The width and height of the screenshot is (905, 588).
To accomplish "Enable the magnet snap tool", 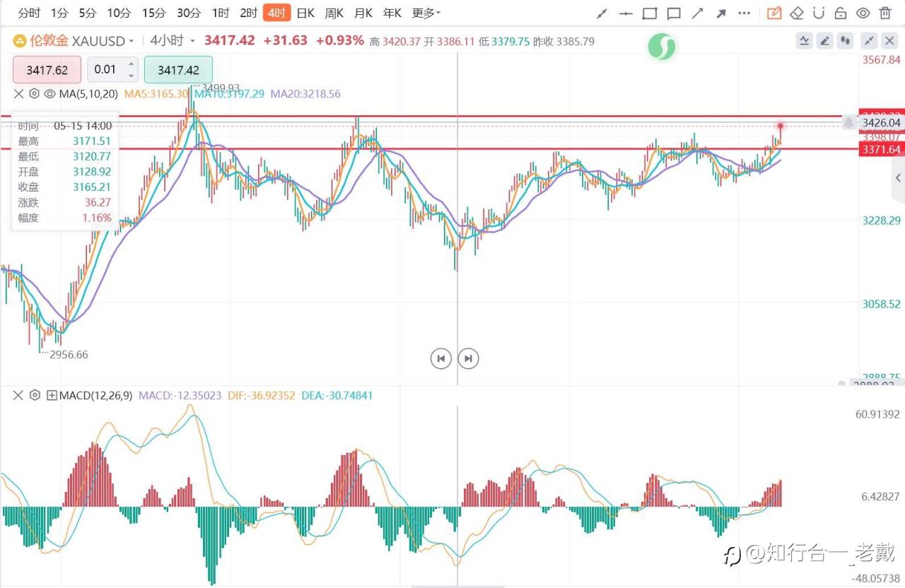I will click(818, 13).
